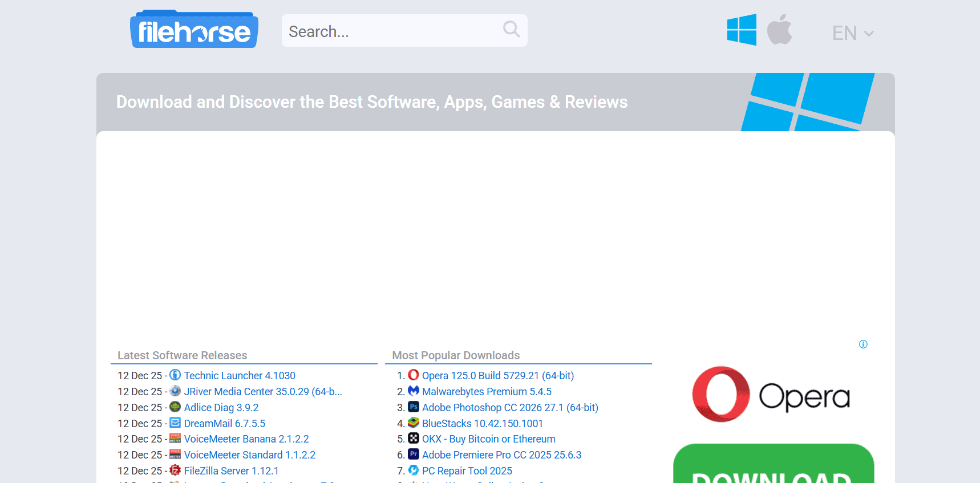
Task: Open OKX - Buy Bitcoin or Ethereum link
Action: tap(488, 439)
